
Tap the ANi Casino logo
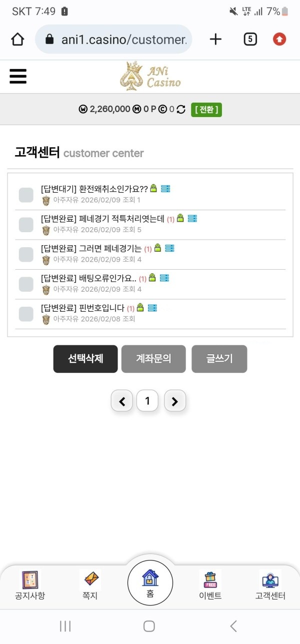[150, 76]
